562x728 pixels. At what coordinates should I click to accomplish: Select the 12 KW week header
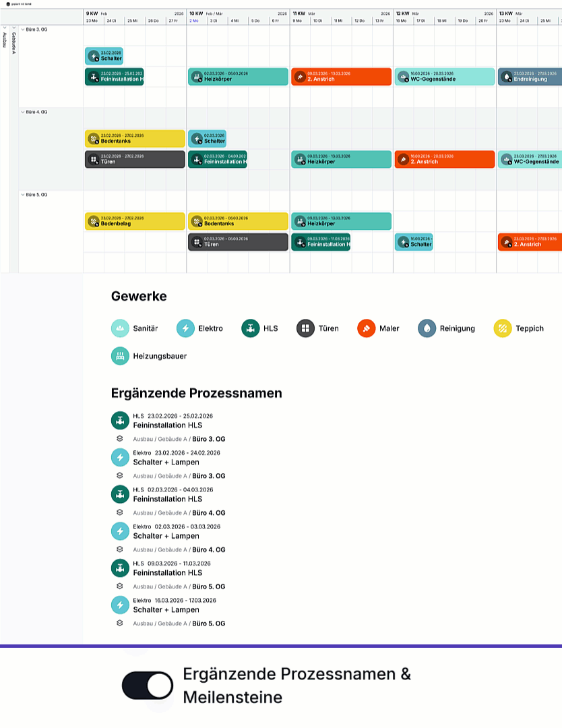coord(402,13)
